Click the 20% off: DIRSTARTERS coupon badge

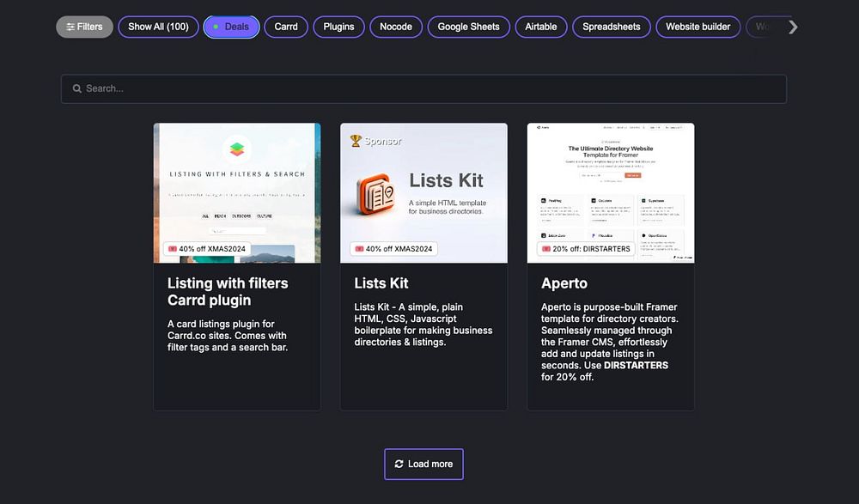586,249
